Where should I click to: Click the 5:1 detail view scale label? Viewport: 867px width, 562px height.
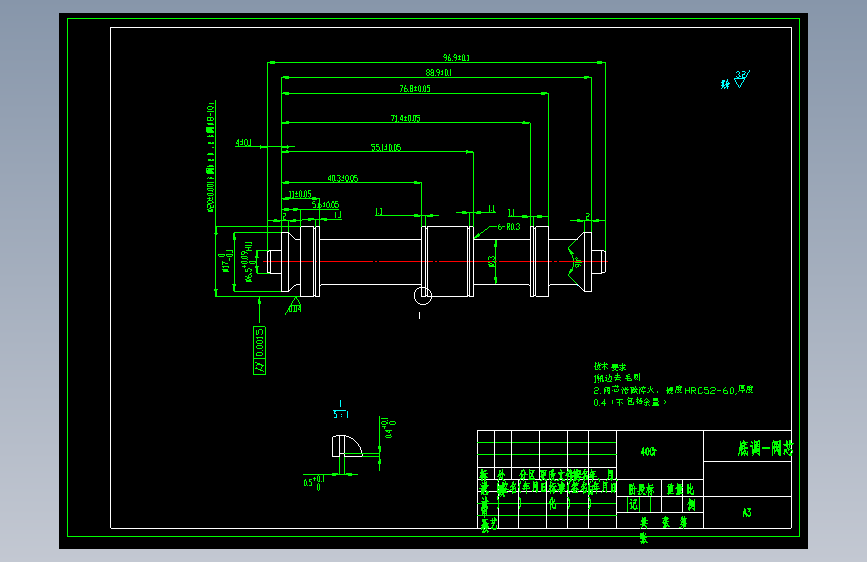(341, 414)
